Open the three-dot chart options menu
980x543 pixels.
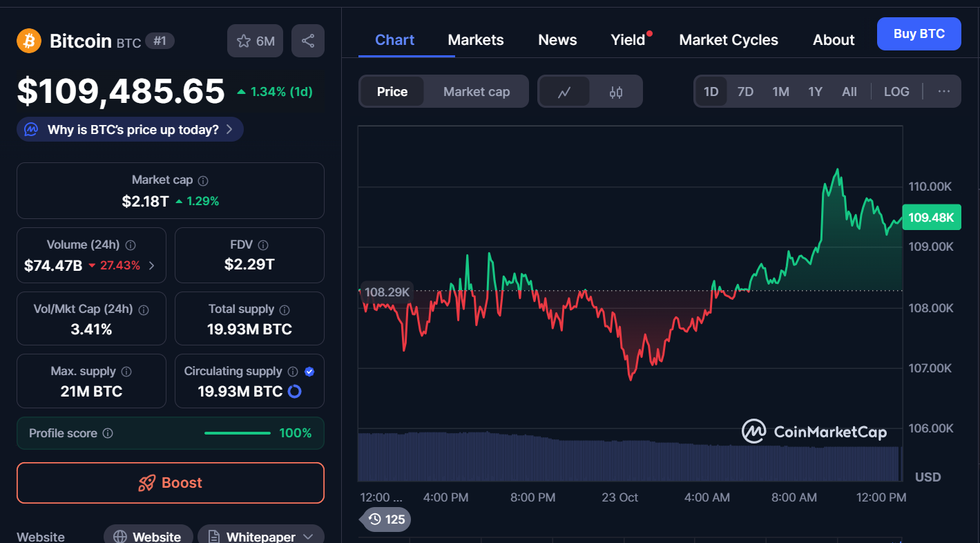[943, 91]
